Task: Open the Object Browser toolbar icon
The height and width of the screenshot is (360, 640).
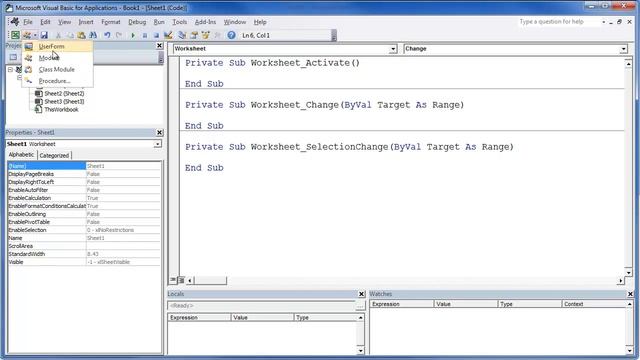Action: tap(205, 36)
